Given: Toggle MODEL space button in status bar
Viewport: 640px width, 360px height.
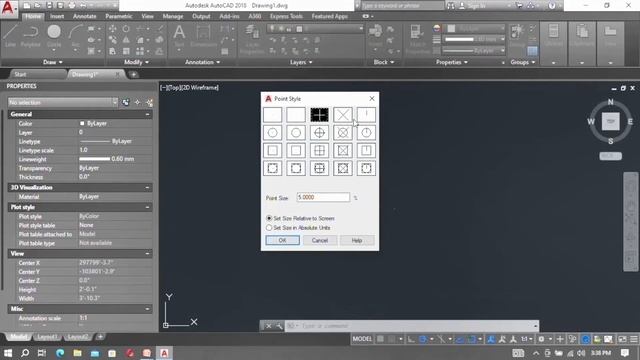Looking at the screenshot, I should [x=362, y=339].
